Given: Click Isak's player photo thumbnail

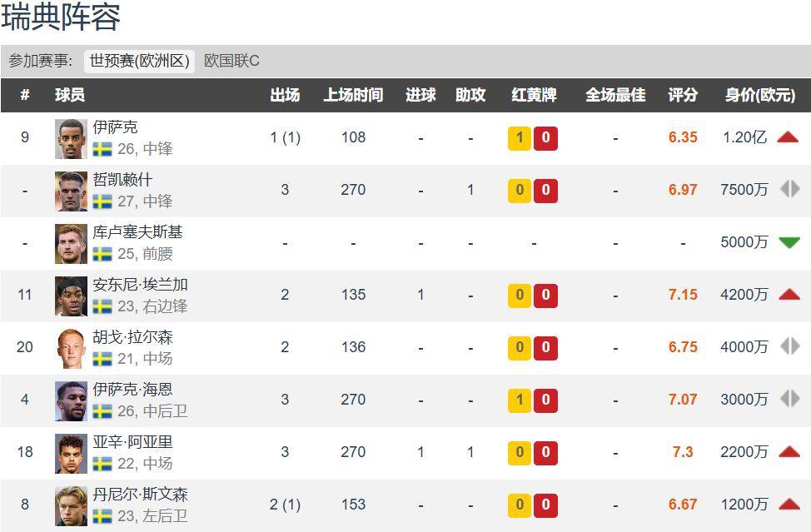Looking at the screenshot, I should coord(71,137).
